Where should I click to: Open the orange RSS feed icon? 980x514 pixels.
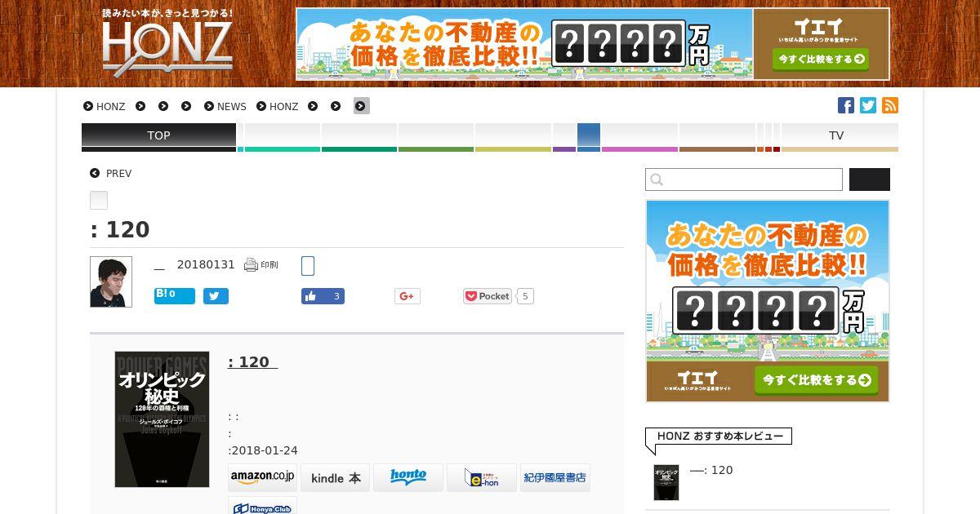pos(890,105)
